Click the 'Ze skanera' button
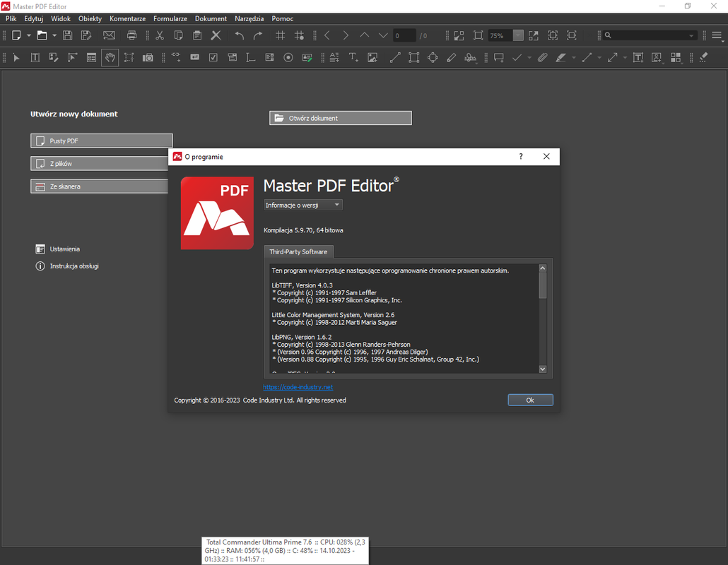This screenshot has height=565, width=728. coord(100,186)
